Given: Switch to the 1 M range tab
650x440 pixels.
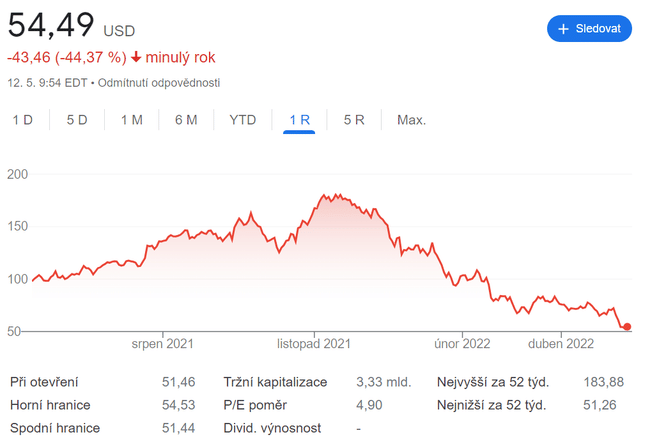Looking at the screenshot, I should click(x=132, y=120).
